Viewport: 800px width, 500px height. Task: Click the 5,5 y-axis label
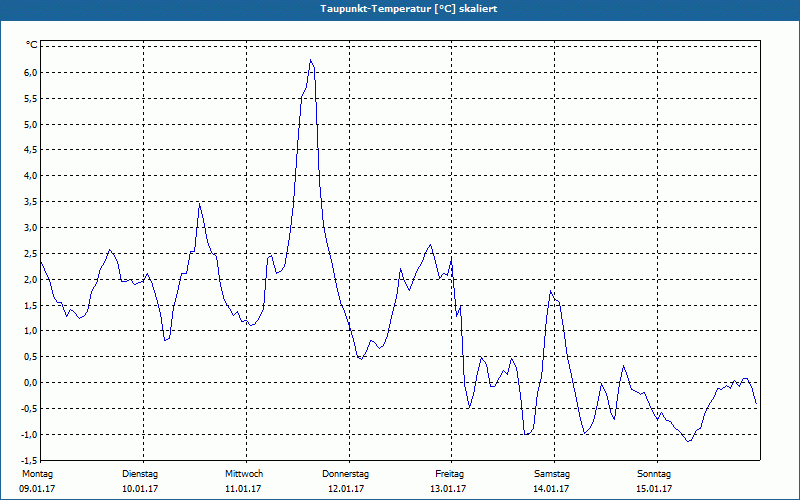click(x=31, y=98)
